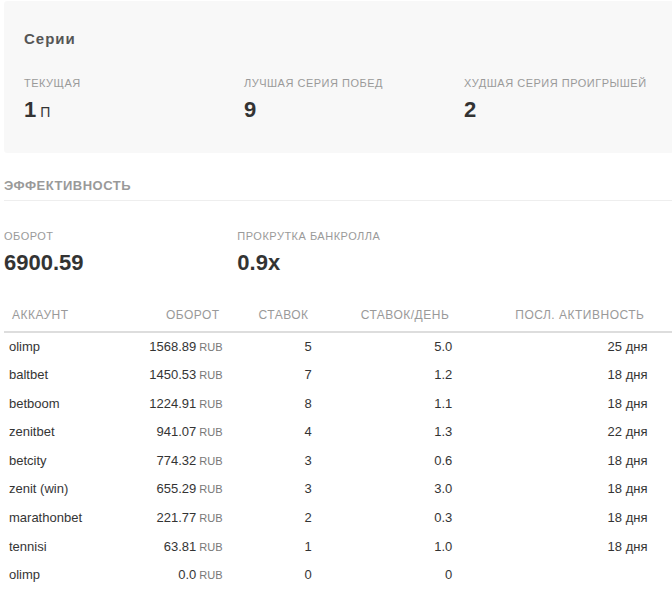Select the betcity account row
Viewport: 672px width, 596px height.
[x=338, y=461]
